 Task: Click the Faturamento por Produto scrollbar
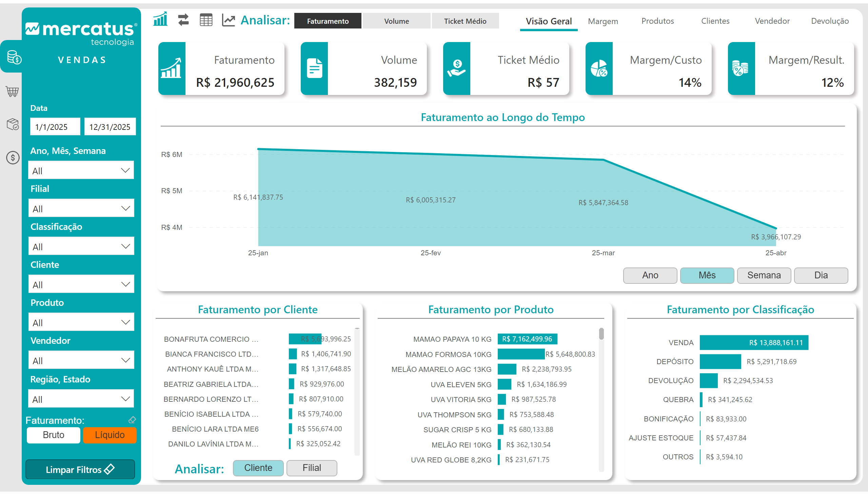[601, 334]
